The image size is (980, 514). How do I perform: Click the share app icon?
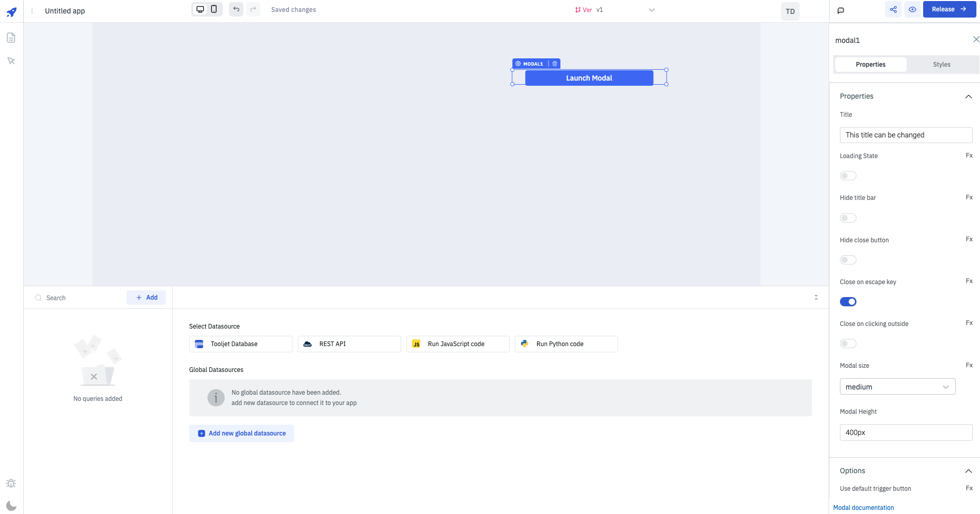(893, 9)
